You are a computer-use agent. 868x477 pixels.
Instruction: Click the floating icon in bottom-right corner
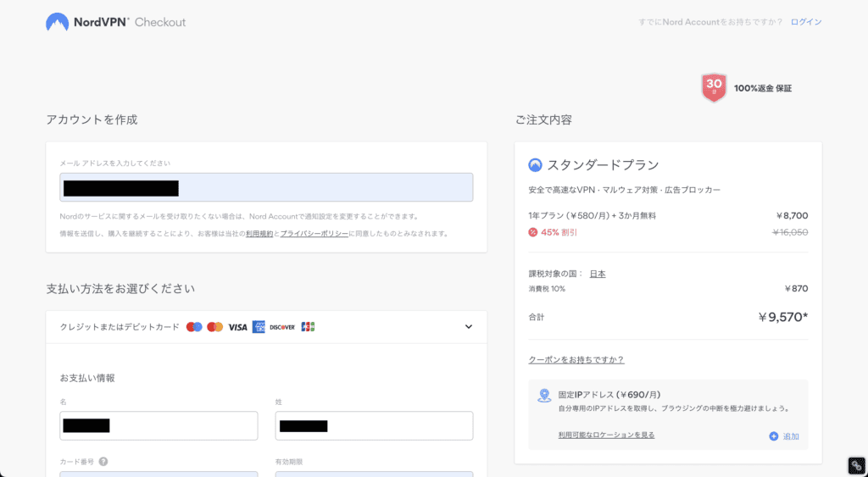(856, 465)
